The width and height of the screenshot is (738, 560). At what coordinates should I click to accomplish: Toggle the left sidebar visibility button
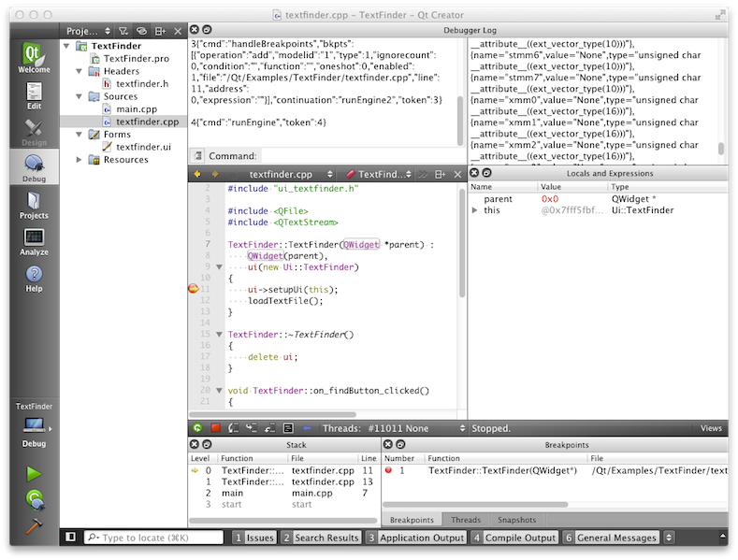(70, 537)
